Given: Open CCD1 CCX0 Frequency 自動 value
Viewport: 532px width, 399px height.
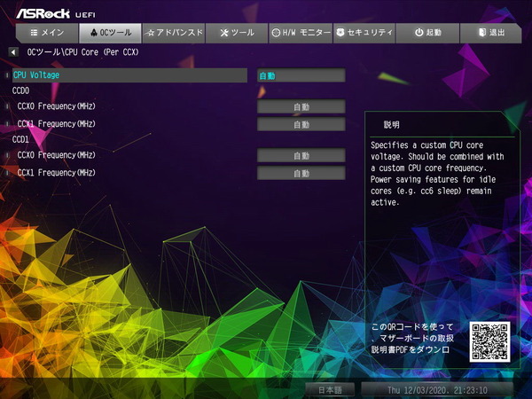Looking at the screenshot, I should [x=301, y=156].
